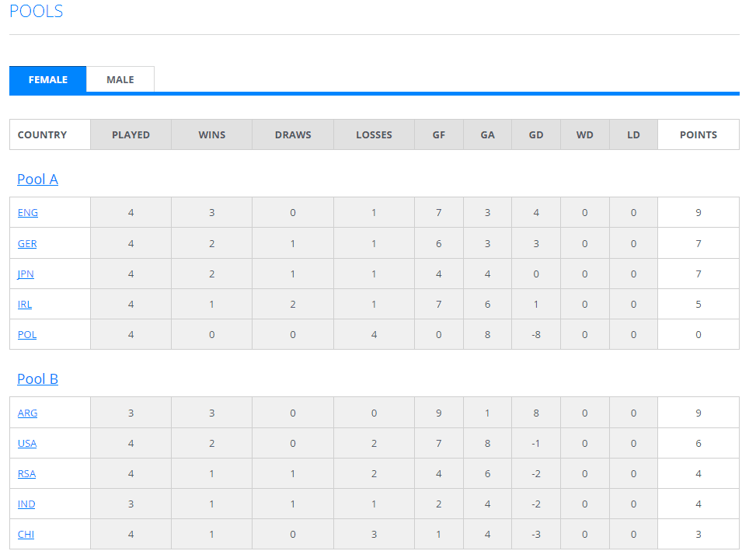756x558 pixels.
Task: Select the JPN country link
Action: coord(26,274)
